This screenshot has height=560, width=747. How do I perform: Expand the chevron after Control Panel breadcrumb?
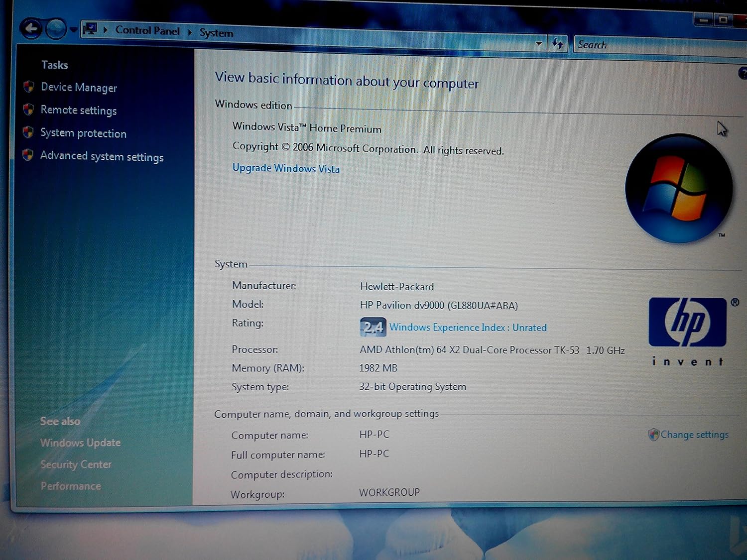pyautogui.click(x=190, y=32)
